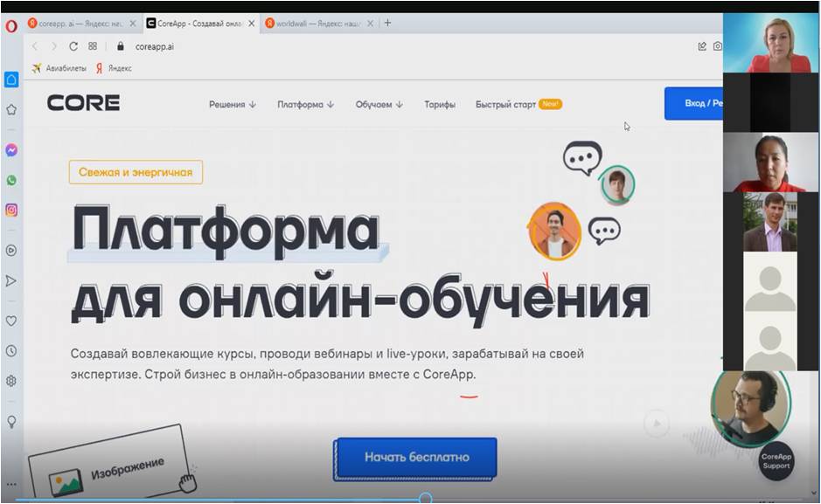The image size is (821, 504).
Task: Open bookmarks star icon in the sidebar
Action: tap(11, 110)
